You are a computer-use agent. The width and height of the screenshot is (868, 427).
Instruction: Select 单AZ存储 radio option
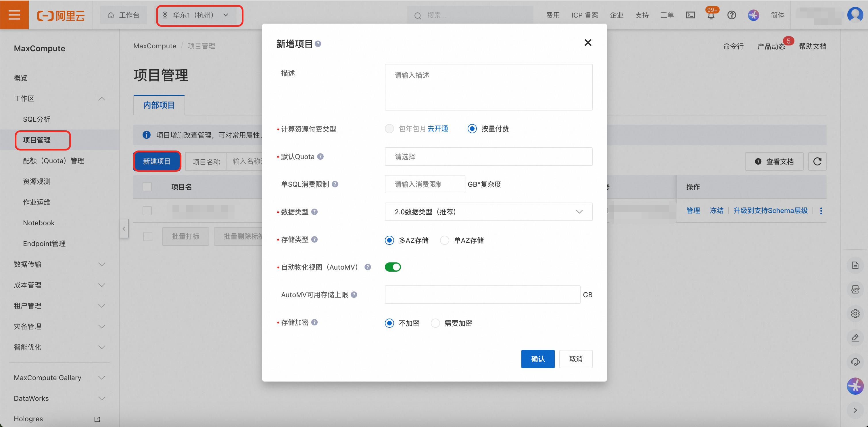pos(445,240)
